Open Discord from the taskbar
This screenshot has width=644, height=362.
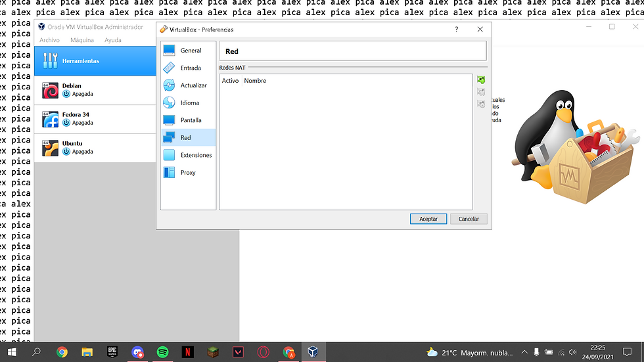click(137, 352)
